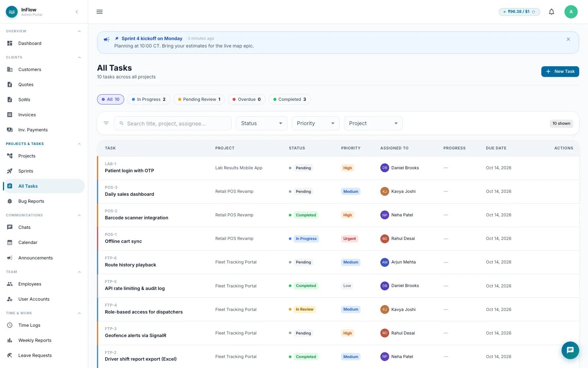Collapse the Clients section
This screenshot has height=368, width=588.
tap(79, 57)
